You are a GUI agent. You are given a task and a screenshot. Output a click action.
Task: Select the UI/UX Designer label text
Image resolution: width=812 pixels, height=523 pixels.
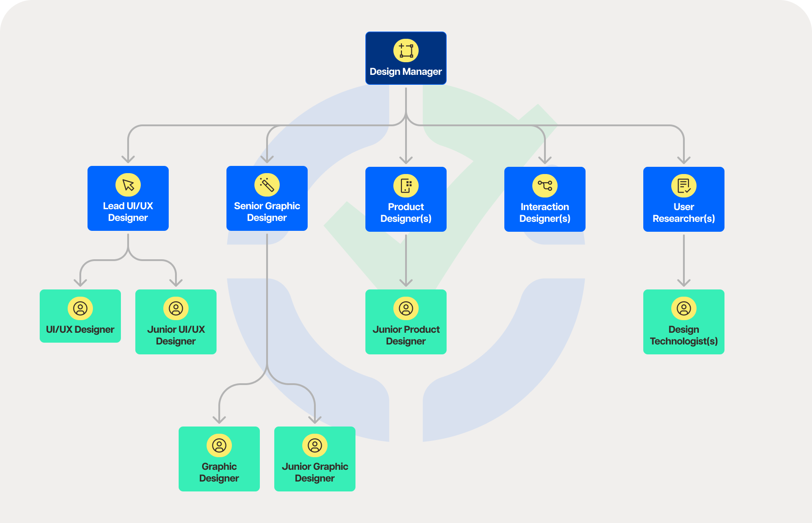pos(80,330)
